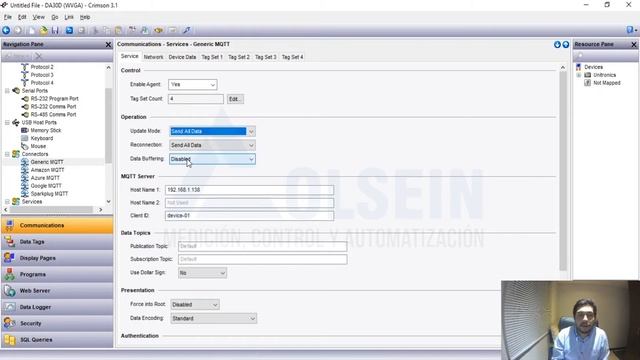Open the Display Pages category
Image resolution: width=640 pixels, height=360 pixels.
pos(57,258)
